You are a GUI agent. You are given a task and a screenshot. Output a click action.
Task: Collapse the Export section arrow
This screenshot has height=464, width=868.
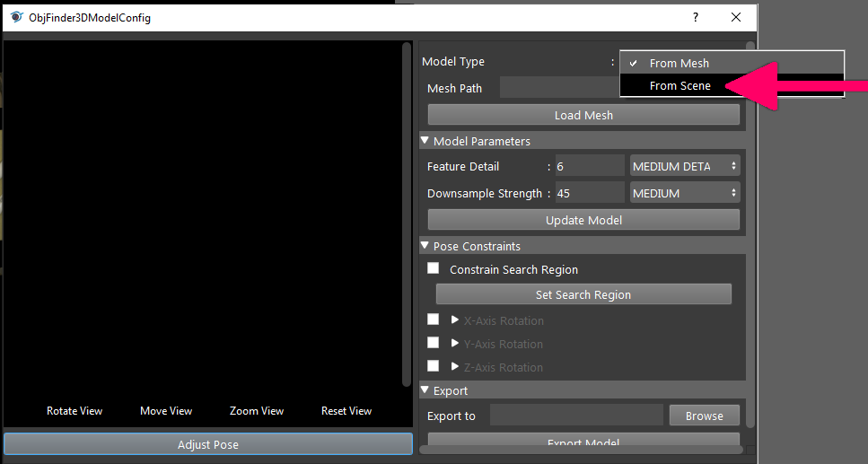tap(425, 390)
